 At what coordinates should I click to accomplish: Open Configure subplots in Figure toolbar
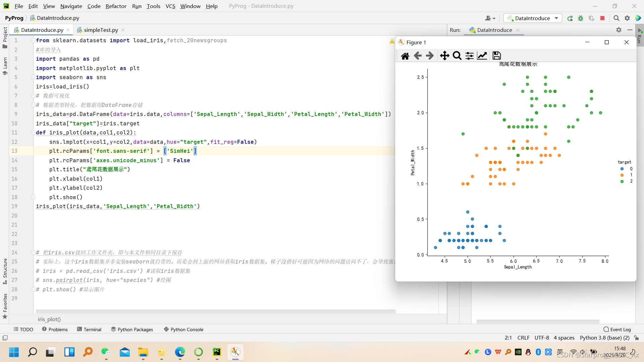click(x=470, y=56)
